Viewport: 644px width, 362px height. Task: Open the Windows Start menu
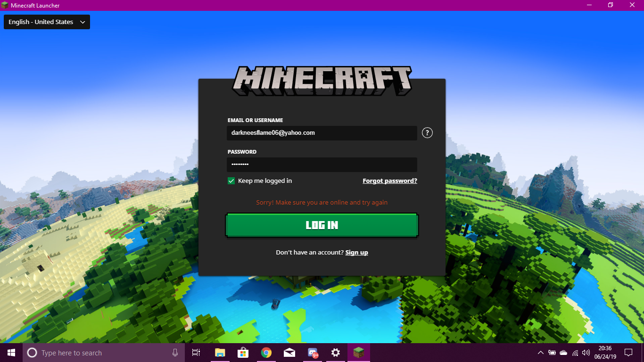[x=11, y=353]
